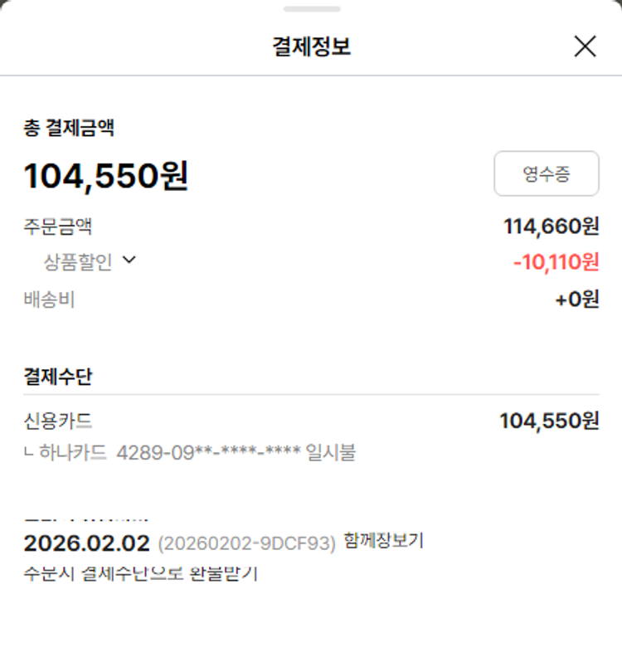This screenshot has width=622, height=672.
Task: Tap the sheet drag handle bar
Action: [x=311, y=9]
